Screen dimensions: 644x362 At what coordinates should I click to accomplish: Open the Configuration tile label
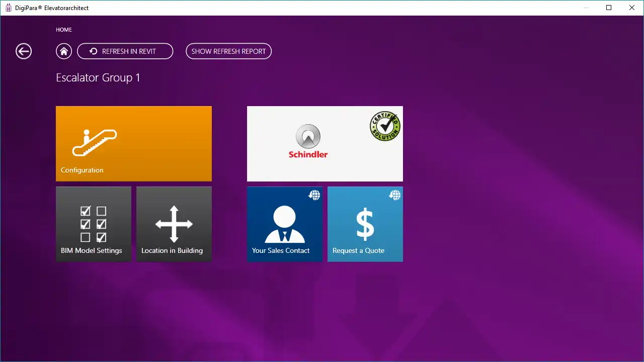coord(82,170)
